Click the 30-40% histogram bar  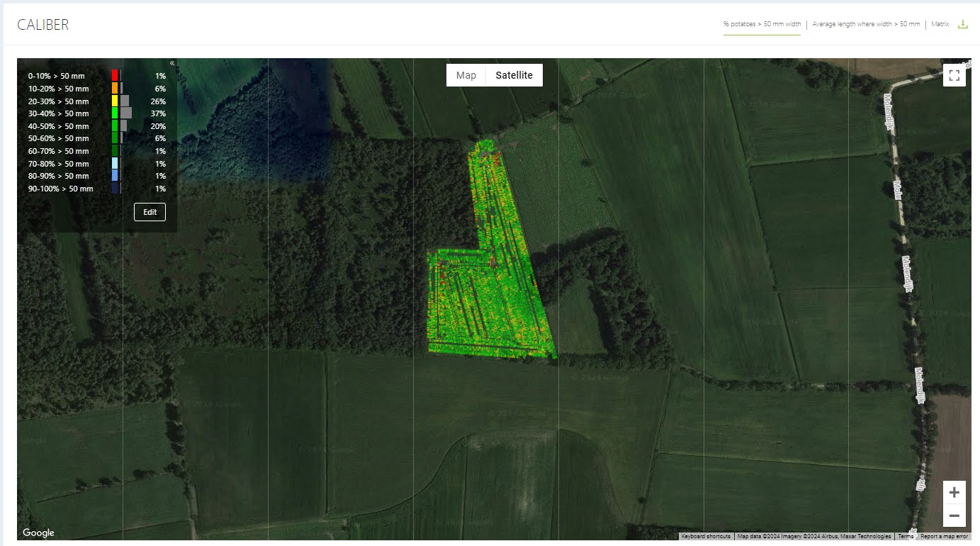(126, 113)
